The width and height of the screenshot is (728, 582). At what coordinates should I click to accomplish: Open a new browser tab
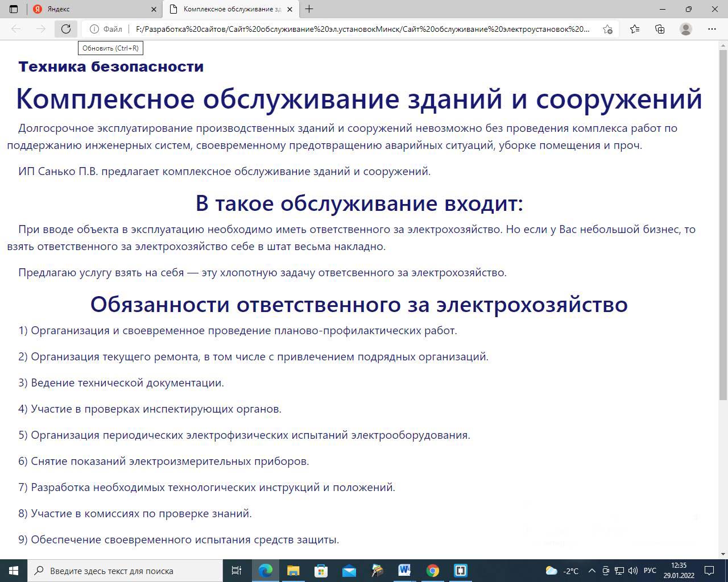tap(309, 9)
